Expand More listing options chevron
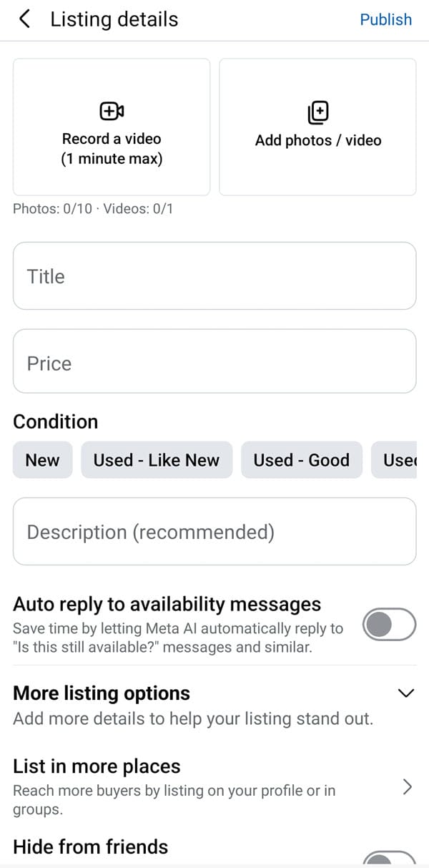This screenshot has height=868, width=429. 405,693
